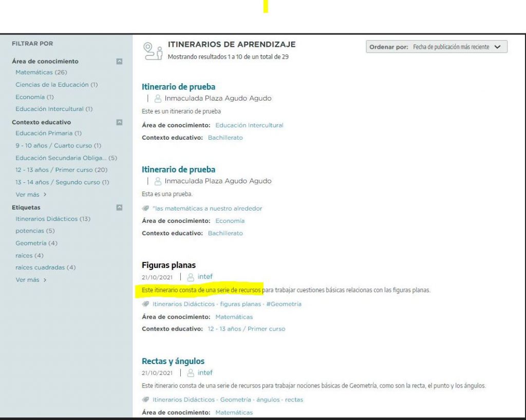Click the rectas tag link
Screen dimensions: 526x420
click(294, 399)
